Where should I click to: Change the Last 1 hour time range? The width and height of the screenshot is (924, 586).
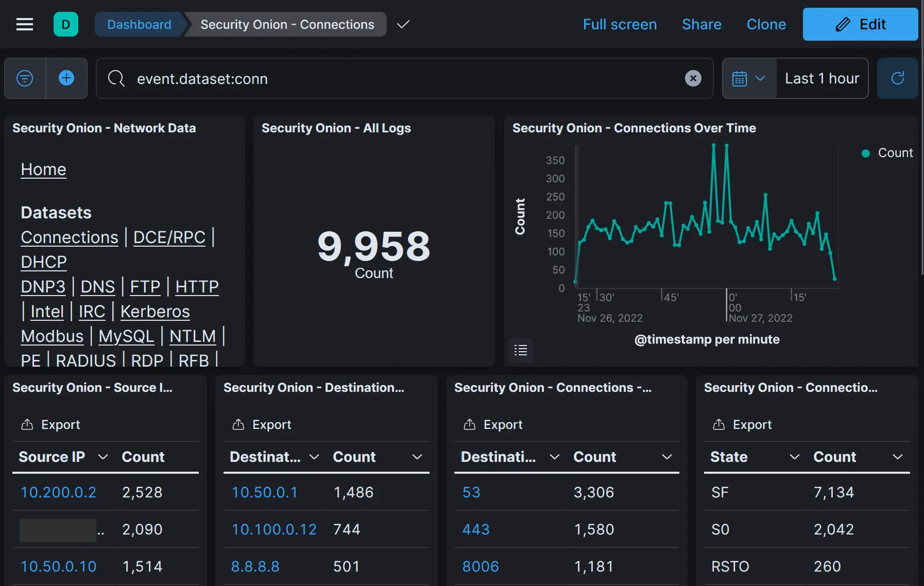coord(822,78)
